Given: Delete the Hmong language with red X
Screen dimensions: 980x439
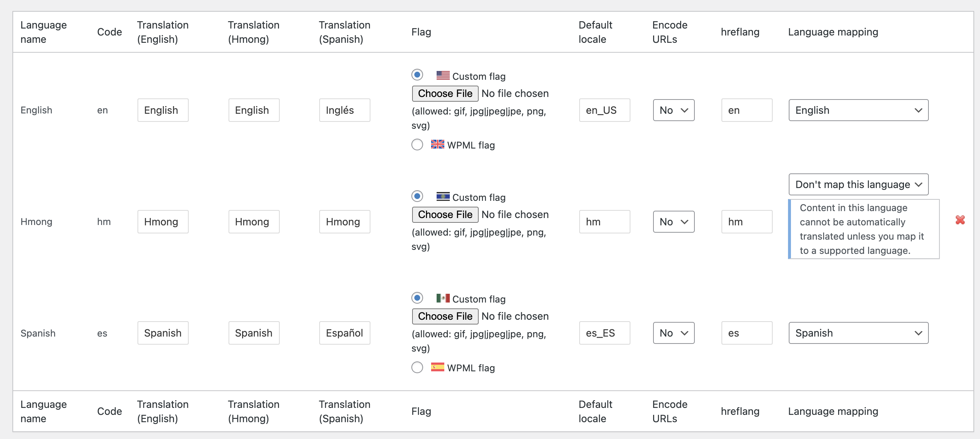Looking at the screenshot, I should tap(960, 220).
